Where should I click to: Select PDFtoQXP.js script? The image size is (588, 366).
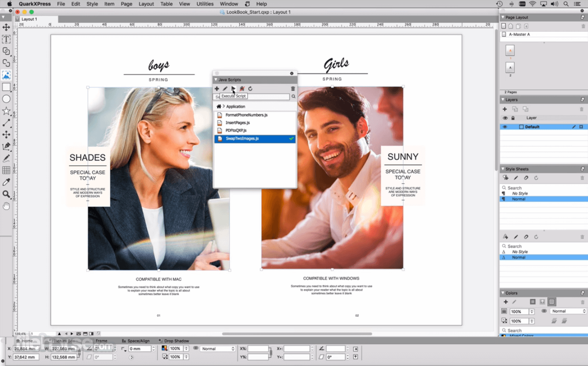point(255,131)
